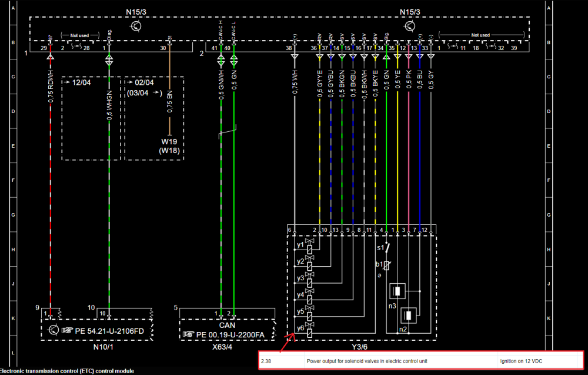Click the n3 speed sensor symbol
Screen dimensions: 588x375
point(397,291)
